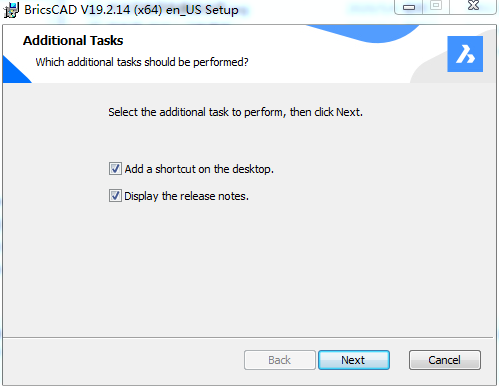Uncheck the Add a shortcut on the desktop checkbox
Image resolution: width=499 pixels, height=388 pixels.
pyautogui.click(x=115, y=169)
